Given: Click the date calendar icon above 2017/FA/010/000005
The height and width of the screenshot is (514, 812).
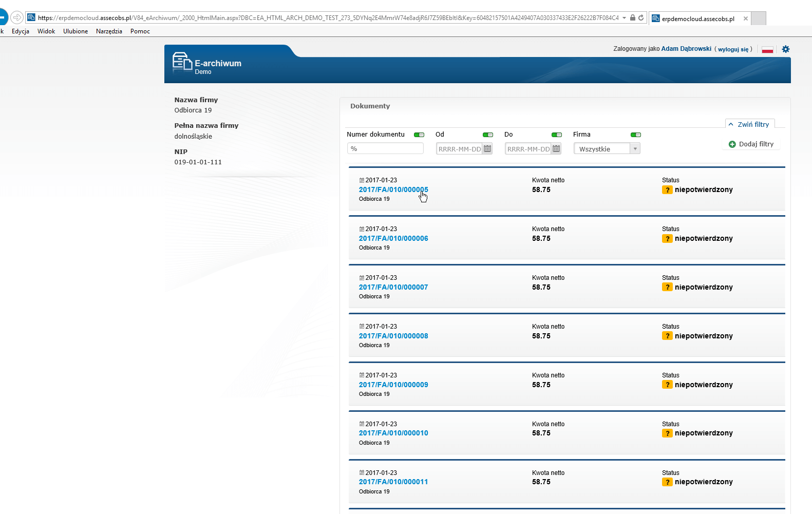Looking at the screenshot, I should [362, 180].
